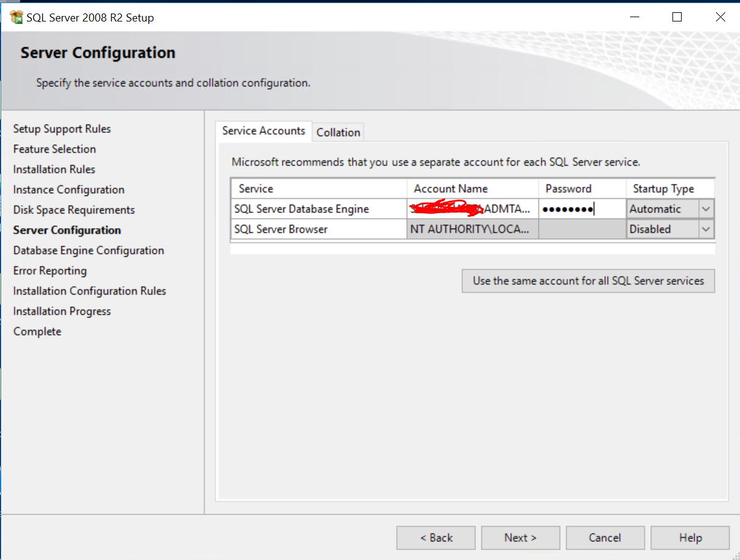Viewport: 740px width, 560px height.
Task: Click the Password column header
Action: coord(582,189)
